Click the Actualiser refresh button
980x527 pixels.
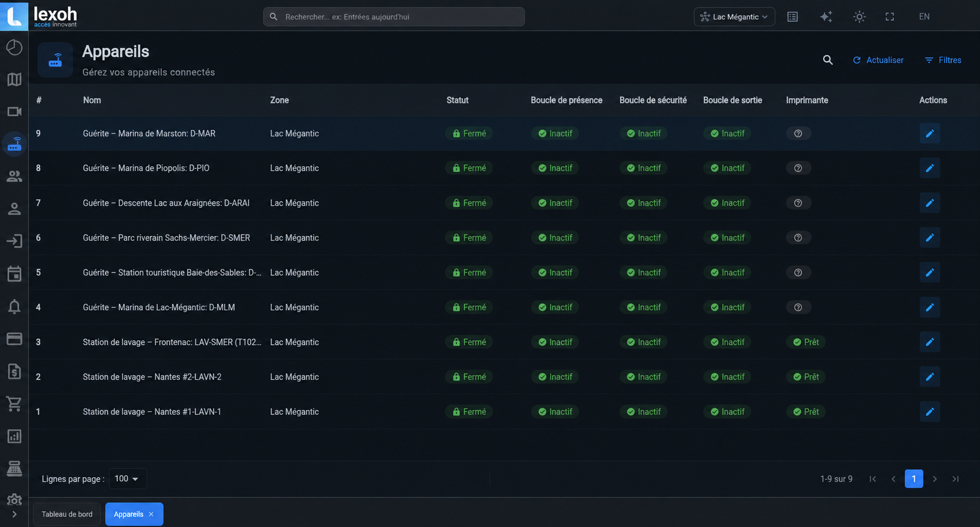tap(878, 60)
